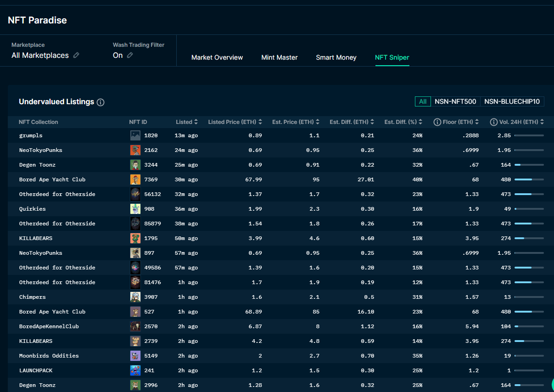Screen dimensions: 554x392
Task: Click the Otherdeed 81476 thumbnail
Action: pos(135,282)
